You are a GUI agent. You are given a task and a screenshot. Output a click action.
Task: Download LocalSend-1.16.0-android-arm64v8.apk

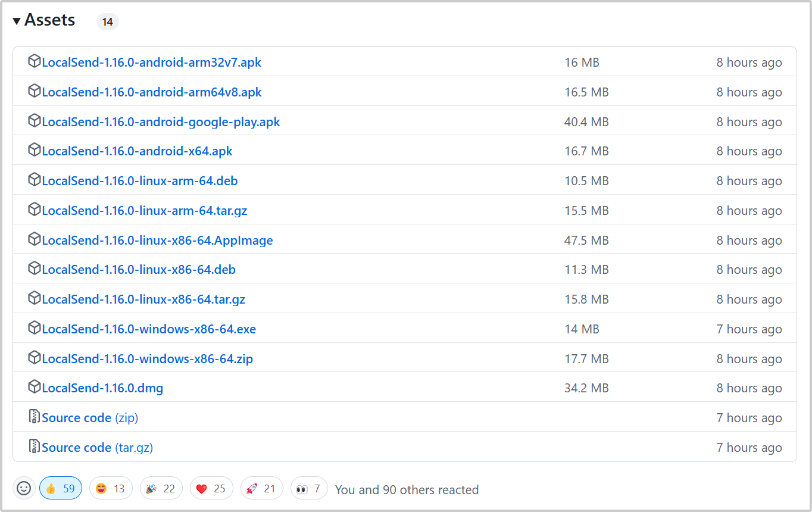pyautogui.click(x=152, y=92)
